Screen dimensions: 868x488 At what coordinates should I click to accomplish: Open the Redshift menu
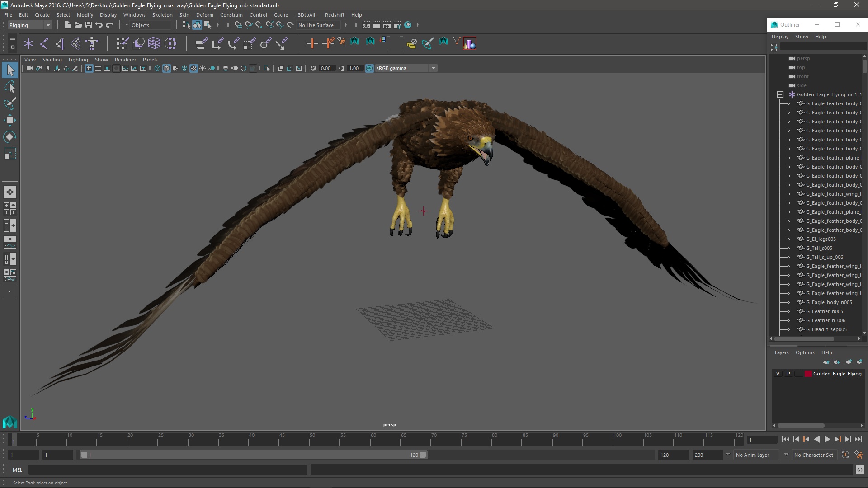(335, 15)
